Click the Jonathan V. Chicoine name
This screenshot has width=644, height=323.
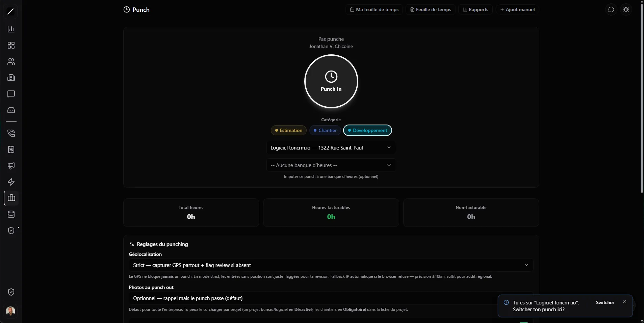(x=331, y=46)
